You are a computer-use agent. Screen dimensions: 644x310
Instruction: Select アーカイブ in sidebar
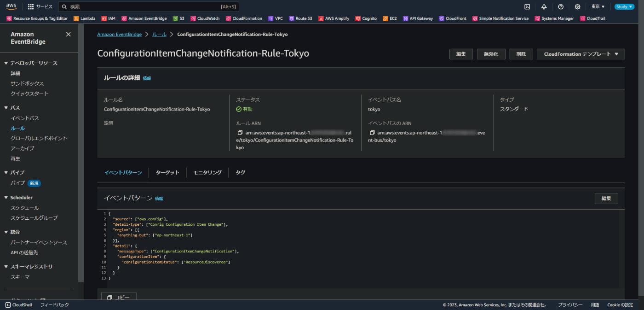[22, 148]
